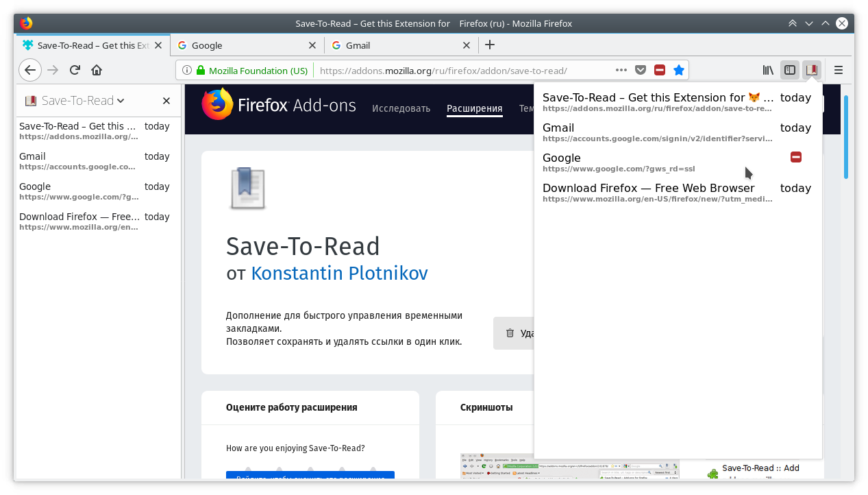The width and height of the screenshot is (868, 495).
Task: Click the green padlock Mozilla Foundation identity
Action: click(252, 70)
